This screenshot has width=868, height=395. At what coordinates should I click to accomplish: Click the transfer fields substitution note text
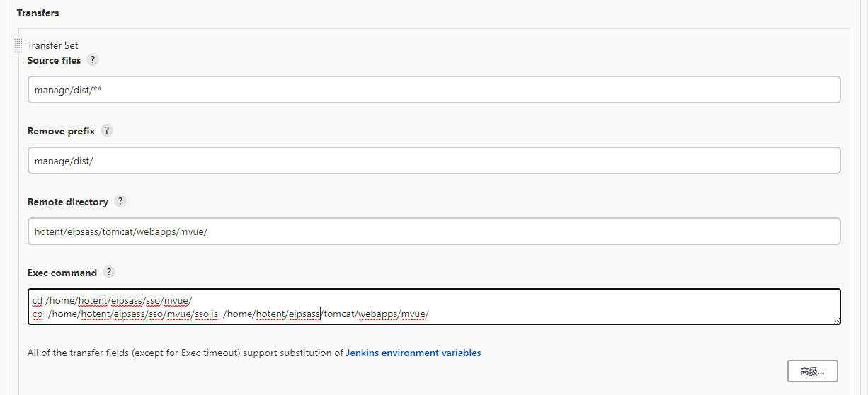(x=185, y=353)
